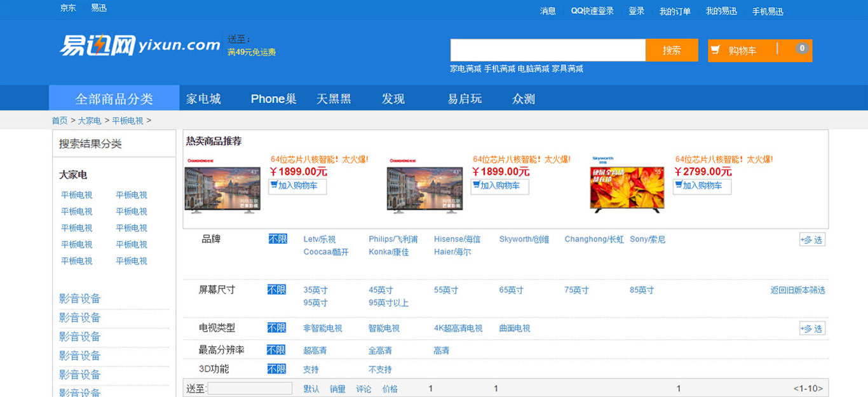Filter by brand Coocaa/酷开
The image size is (868, 397).
[x=326, y=252]
